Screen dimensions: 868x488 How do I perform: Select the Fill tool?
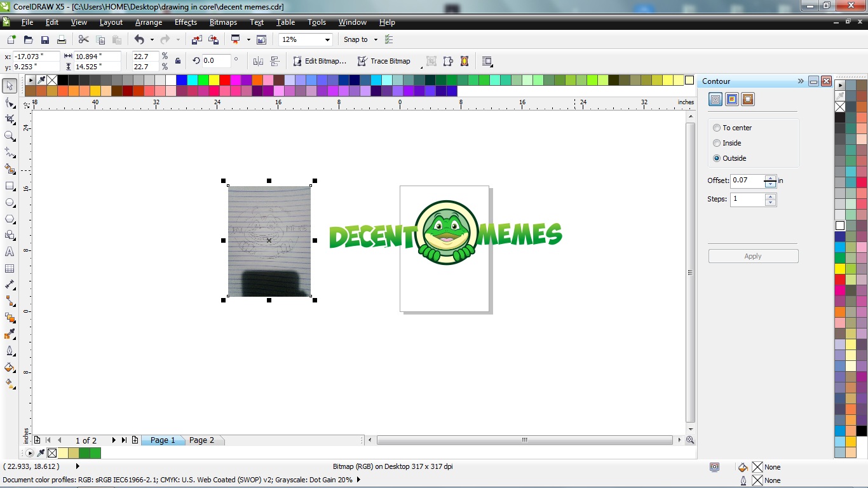coord(10,367)
